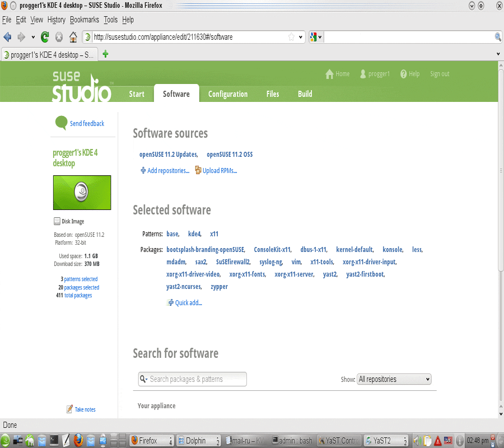Click Take notes pencil icon
This screenshot has width=504, height=448.
pyautogui.click(x=69, y=409)
